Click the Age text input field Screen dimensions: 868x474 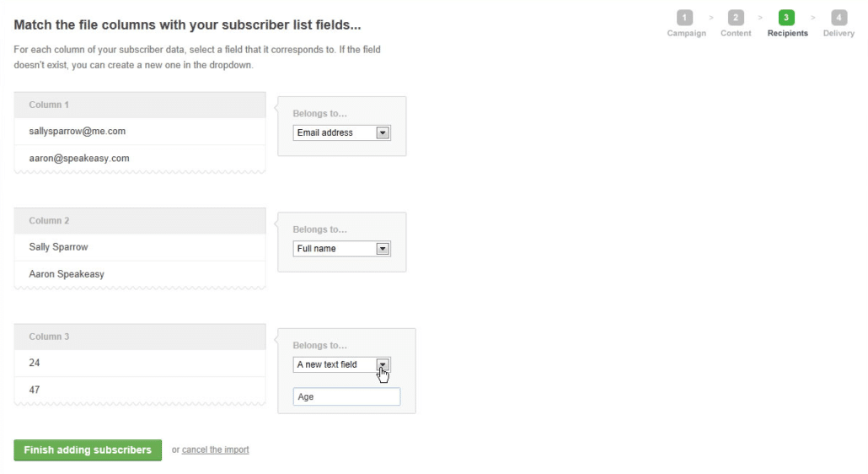tap(346, 396)
